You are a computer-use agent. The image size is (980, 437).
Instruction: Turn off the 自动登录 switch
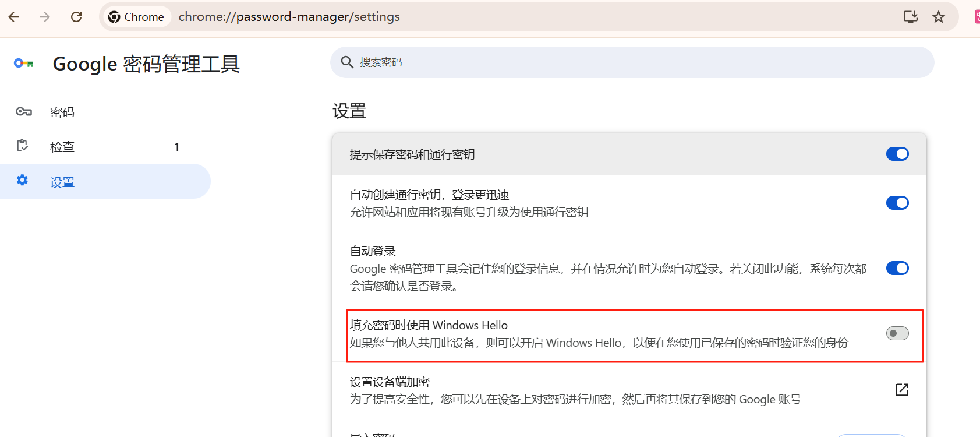pos(897,268)
